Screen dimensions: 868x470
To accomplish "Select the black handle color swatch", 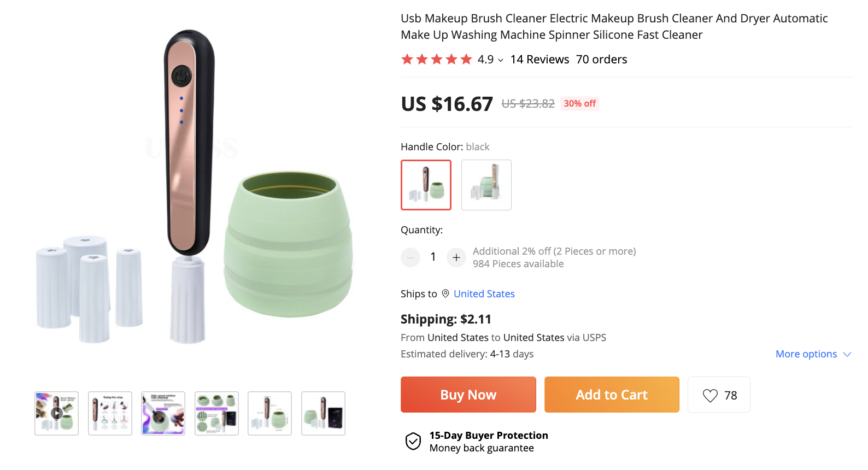I will point(426,185).
